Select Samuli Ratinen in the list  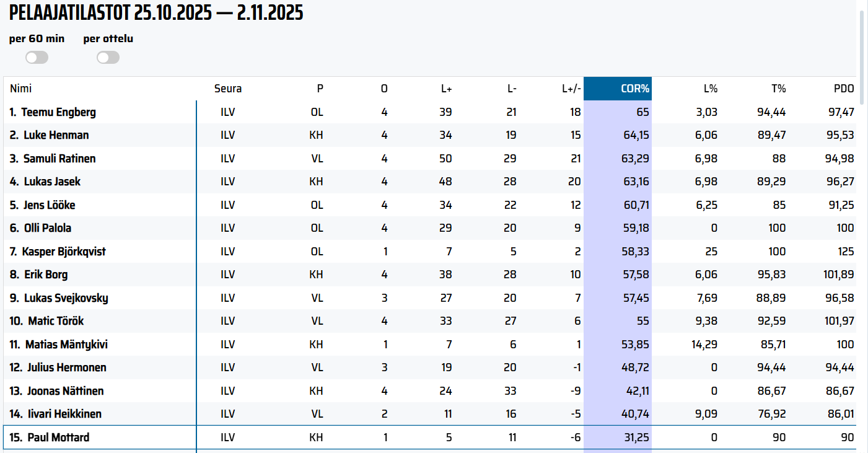point(59,159)
